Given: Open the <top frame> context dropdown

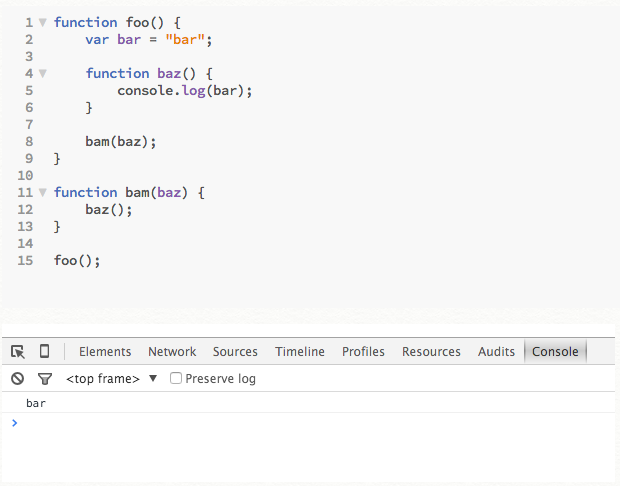Looking at the screenshot, I should (x=112, y=379).
